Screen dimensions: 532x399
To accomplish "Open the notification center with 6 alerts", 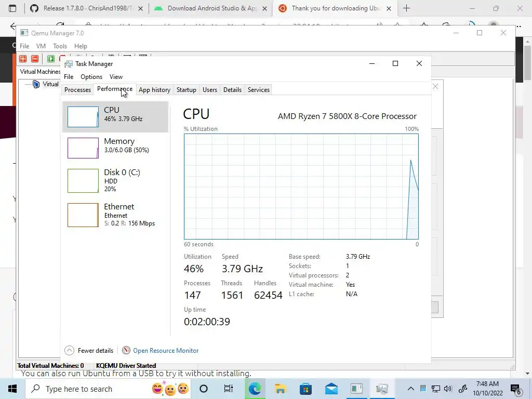I will point(516,390).
